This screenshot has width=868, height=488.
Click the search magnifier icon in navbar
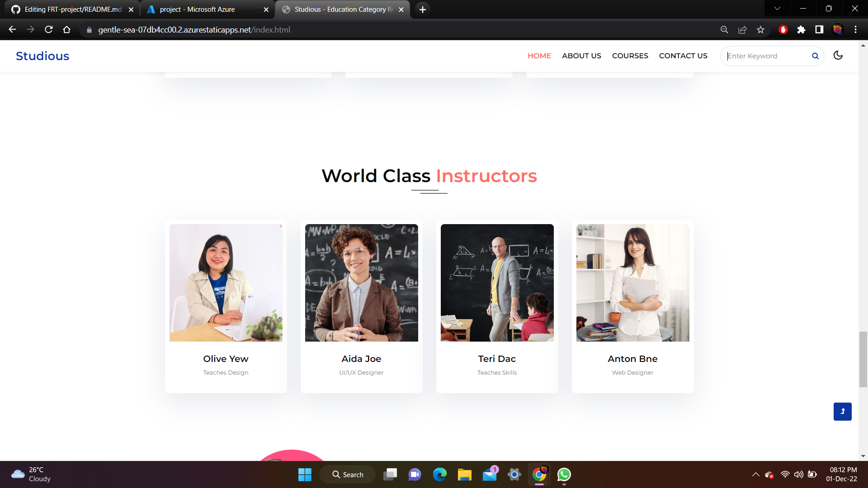tap(815, 56)
